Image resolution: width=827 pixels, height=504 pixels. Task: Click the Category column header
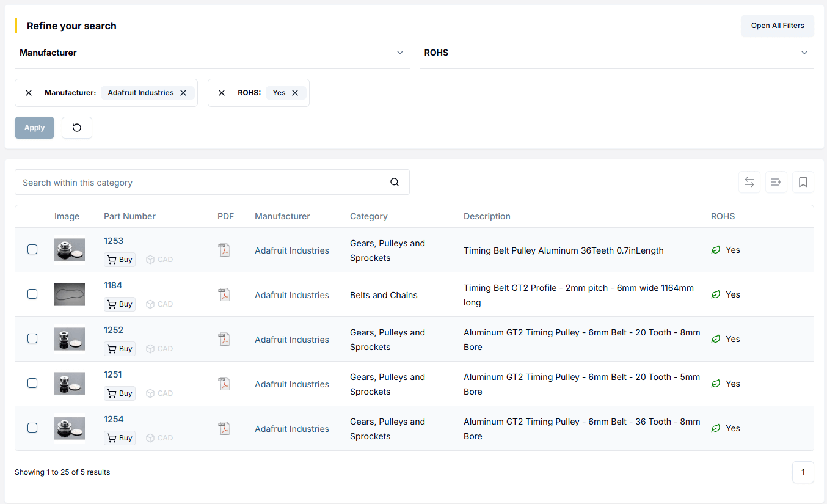click(x=369, y=216)
